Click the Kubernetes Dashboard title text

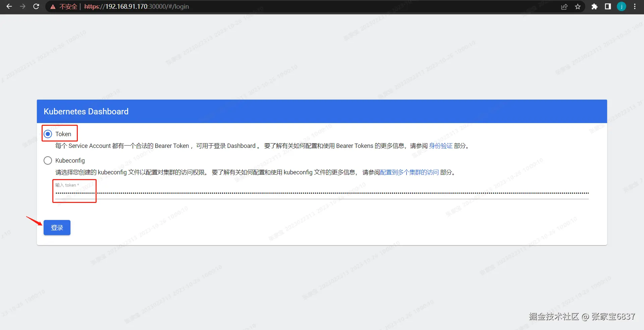click(x=86, y=111)
